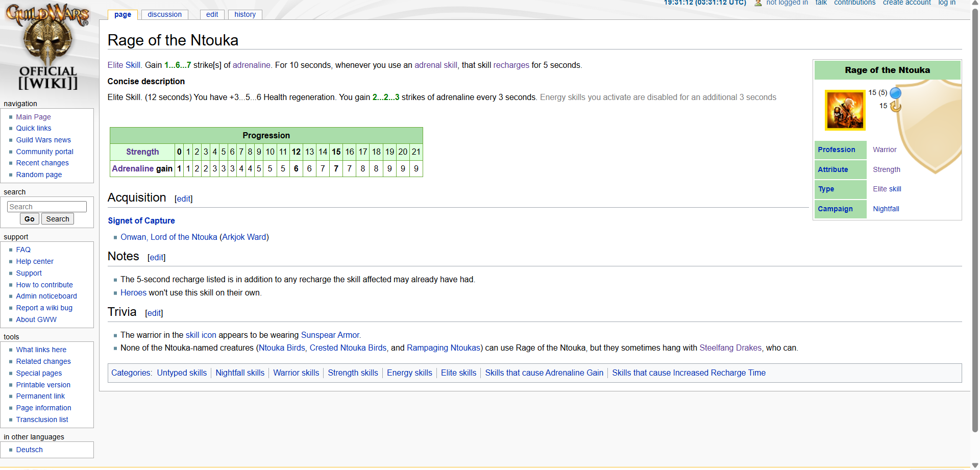Go to Community portal
The image size is (980, 470).
coord(44,152)
